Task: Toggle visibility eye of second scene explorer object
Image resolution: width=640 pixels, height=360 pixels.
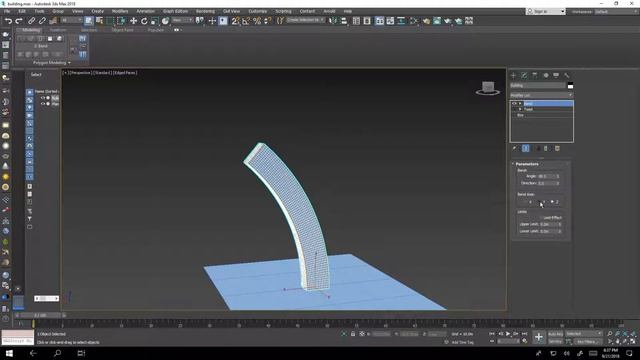Action: pos(43,104)
